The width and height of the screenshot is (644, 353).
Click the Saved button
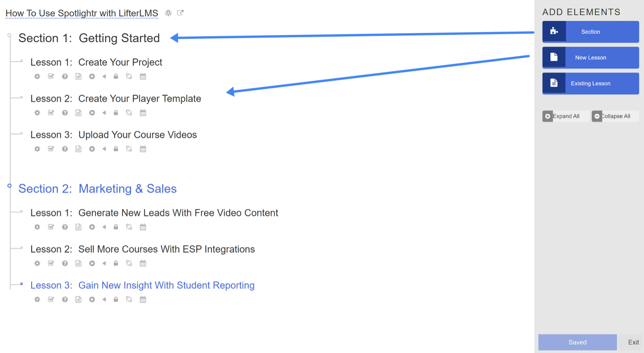(577, 342)
